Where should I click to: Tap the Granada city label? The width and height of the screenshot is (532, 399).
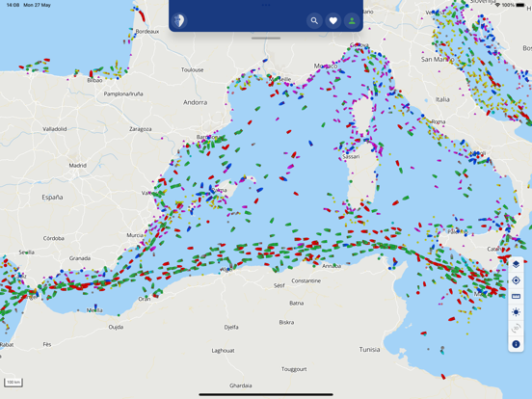click(80, 258)
